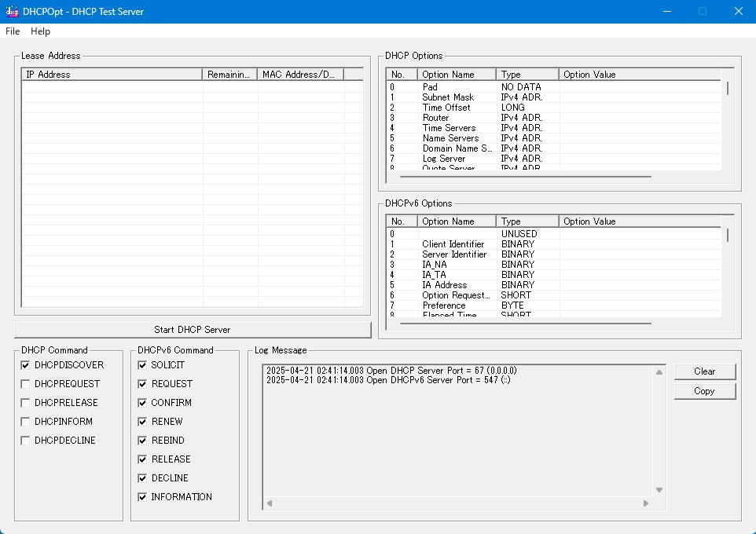Select the IA Address DHCPv6 row
The width and height of the screenshot is (756, 534).
coord(554,285)
